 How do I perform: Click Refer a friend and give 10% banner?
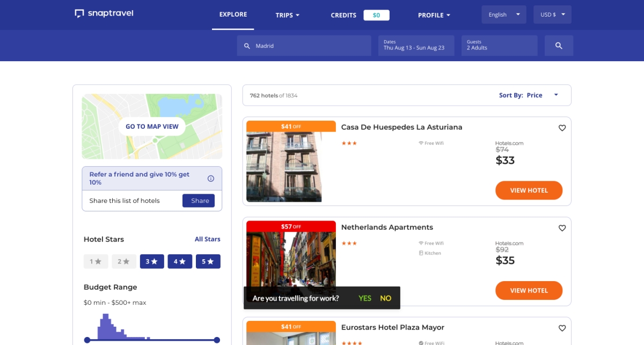click(152, 178)
